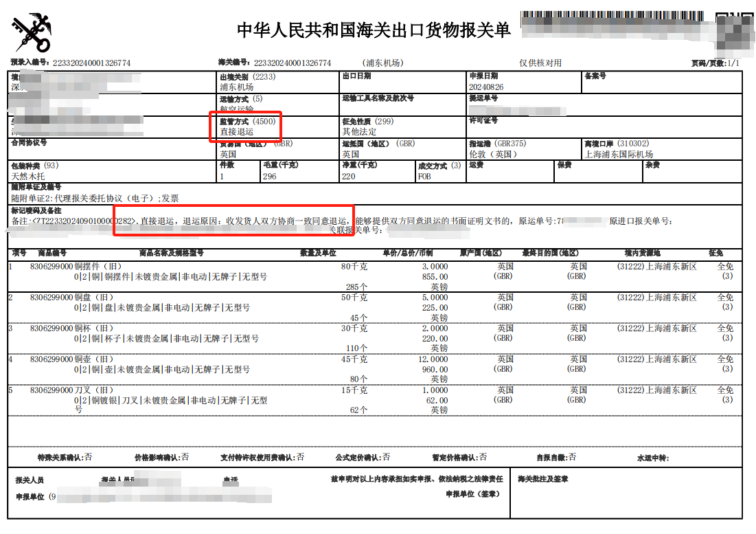Screen dimensions: 756x534
Task: Click item 1 name 铜摆件（旧）
Action: click(x=98, y=267)
